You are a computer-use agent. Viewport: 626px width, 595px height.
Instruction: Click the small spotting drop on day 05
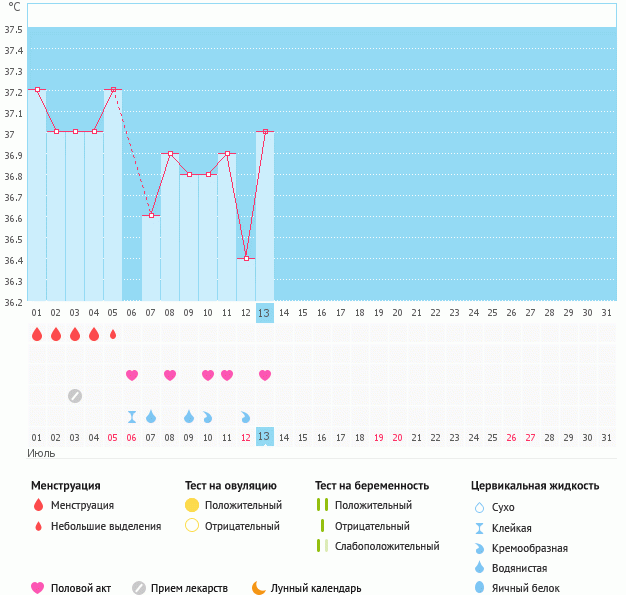[x=113, y=334]
